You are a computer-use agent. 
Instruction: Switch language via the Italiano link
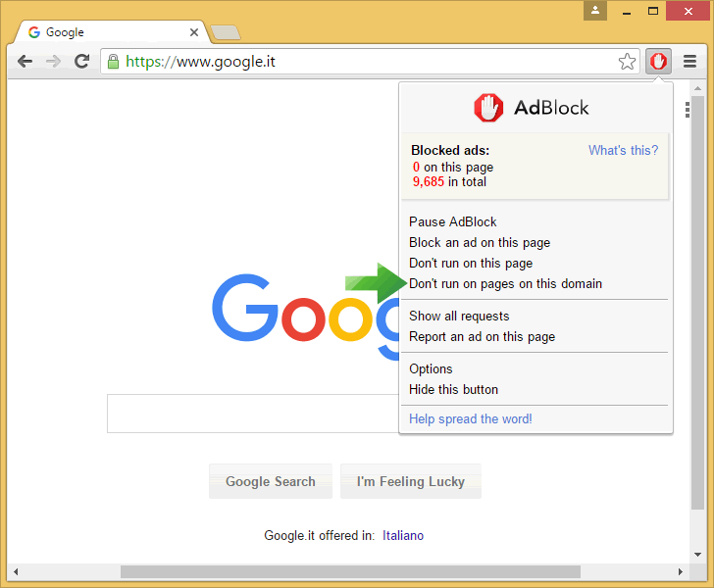(x=403, y=536)
